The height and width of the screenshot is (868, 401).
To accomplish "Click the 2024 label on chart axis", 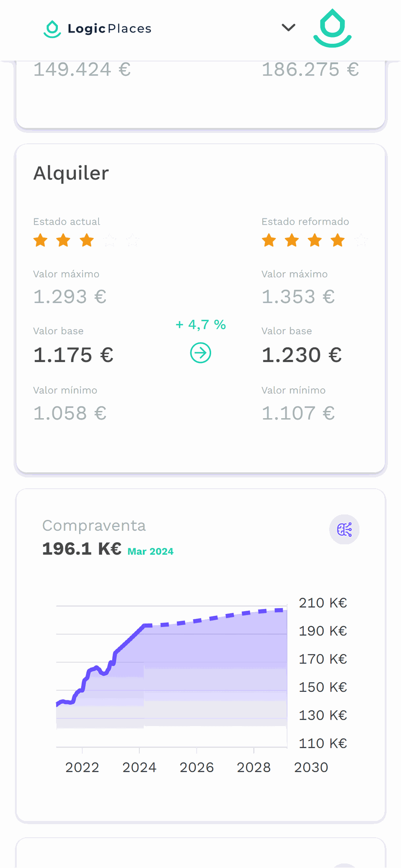I will click(139, 767).
